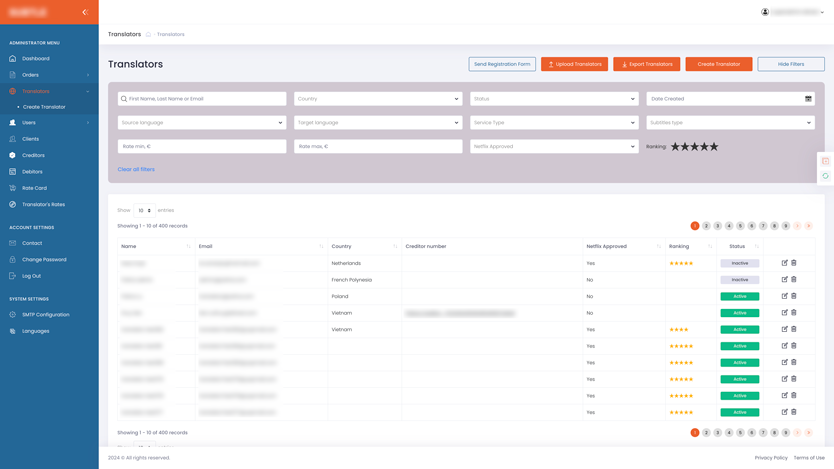The height and width of the screenshot is (469, 834).
Task: Toggle the Inactive status badge for Netherlands row
Action: click(739, 263)
